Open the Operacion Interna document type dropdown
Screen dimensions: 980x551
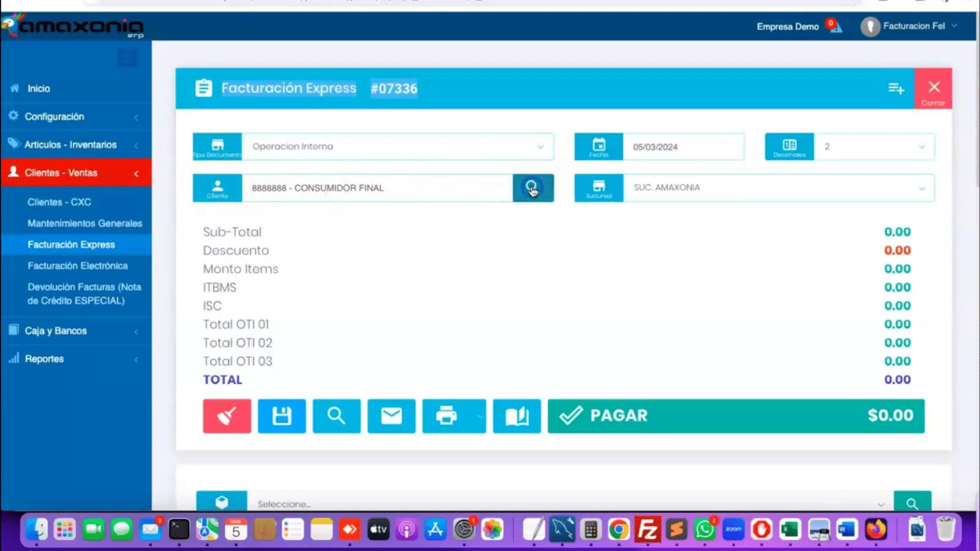click(x=398, y=147)
